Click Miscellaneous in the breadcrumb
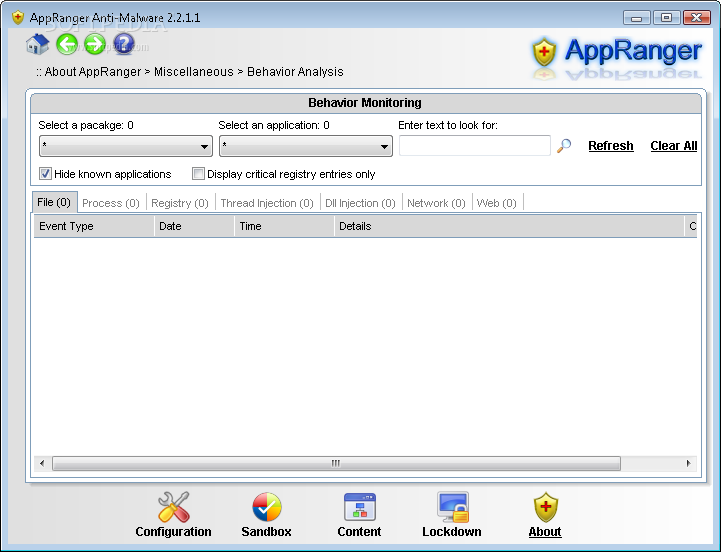The image size is (721, 552). click(194, 72)
